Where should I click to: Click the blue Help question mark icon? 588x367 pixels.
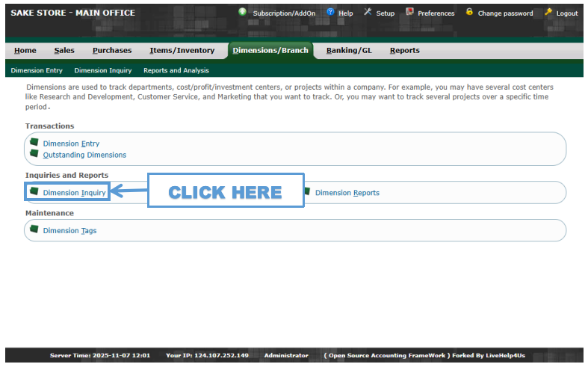coord(330,12)
